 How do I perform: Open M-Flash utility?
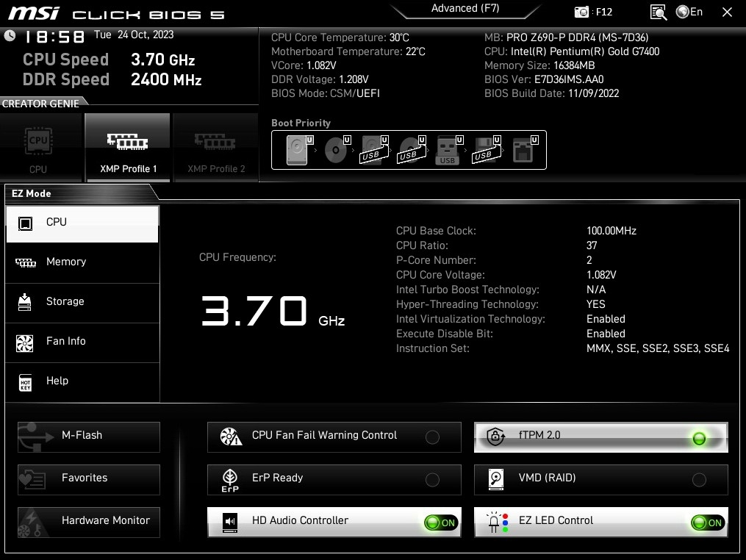point(89,437)
